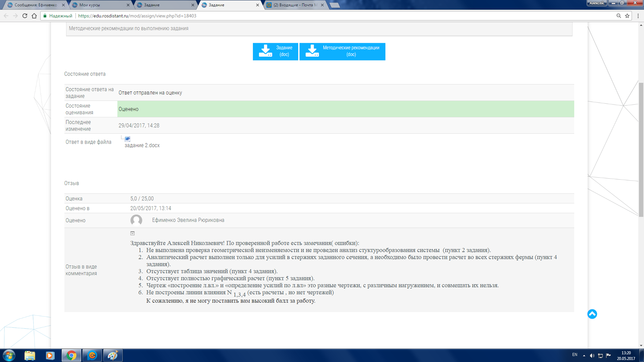
Task: Click the volume icon in system tray
Action: pyautogui.click(x=592, y=356)
